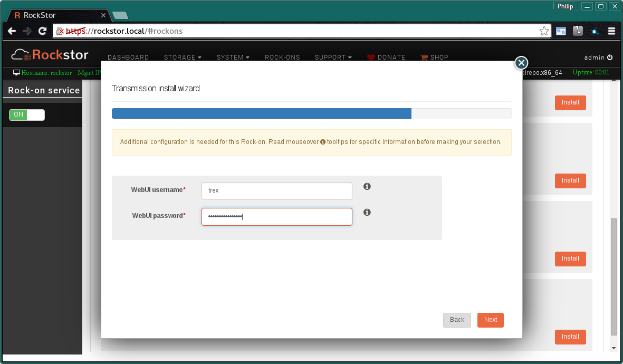
Task: Click the bottom Install button in background list
Action: coord(570,337)
